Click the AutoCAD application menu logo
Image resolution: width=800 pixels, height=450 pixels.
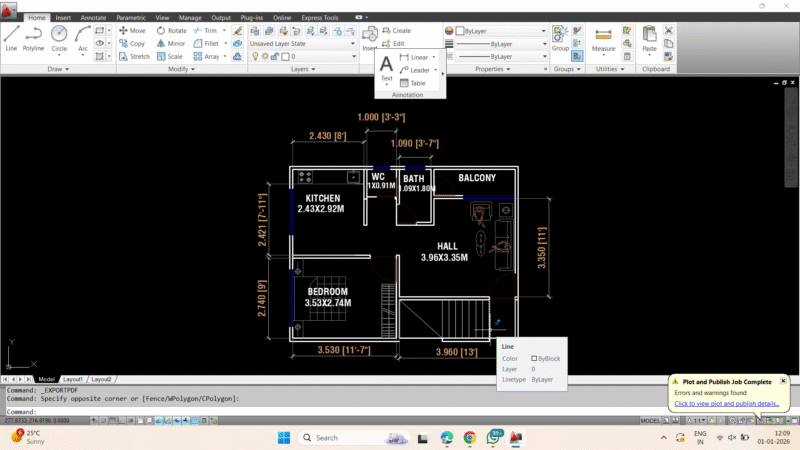[8, 10]
